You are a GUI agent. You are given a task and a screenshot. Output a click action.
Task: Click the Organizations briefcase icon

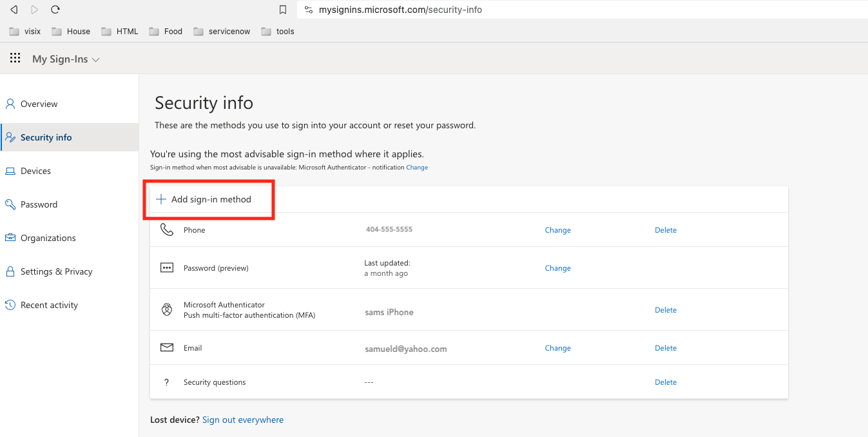10,238
